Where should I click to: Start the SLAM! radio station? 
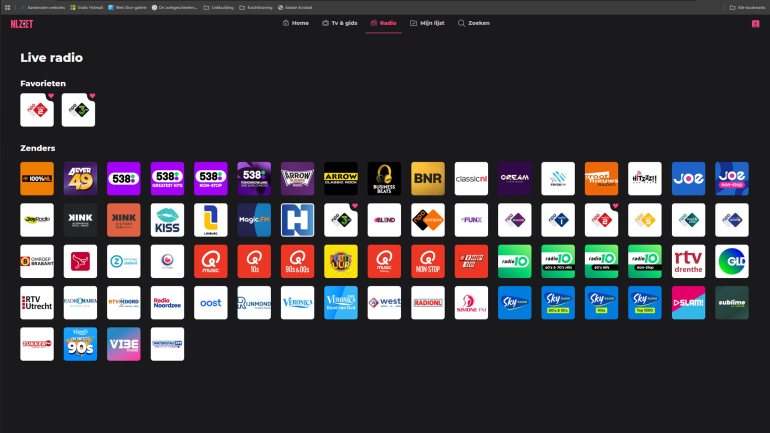click(688, 302)
